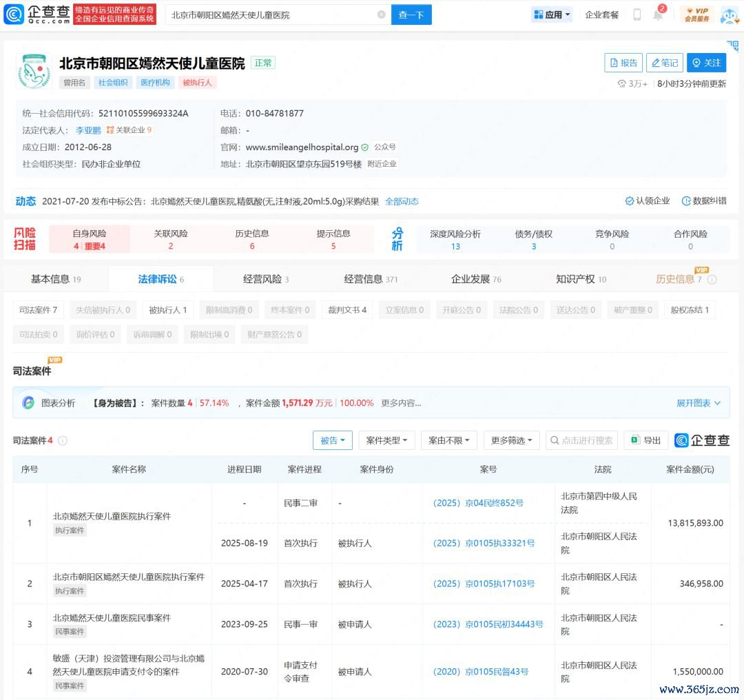Click the 被执行人 red tag
The image size is (744, 700).
[x=198, y=83]
